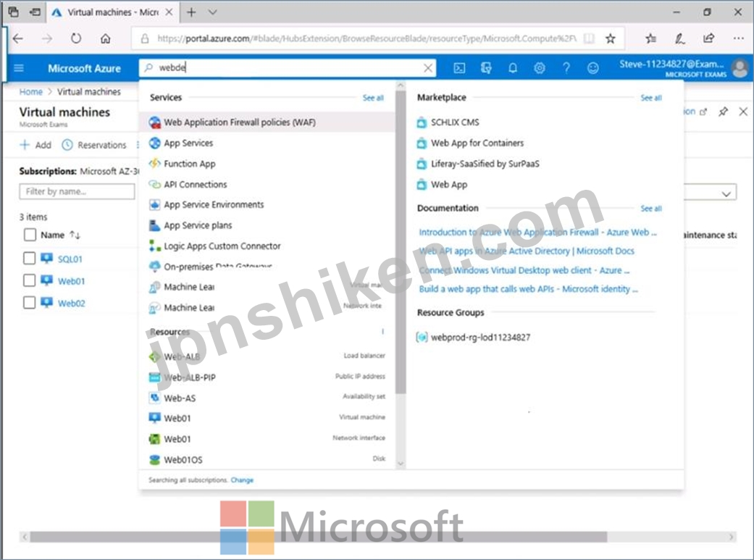Toggle the reading view icon in the address bar
The image size is (754, 560).
tap(589, 38)
